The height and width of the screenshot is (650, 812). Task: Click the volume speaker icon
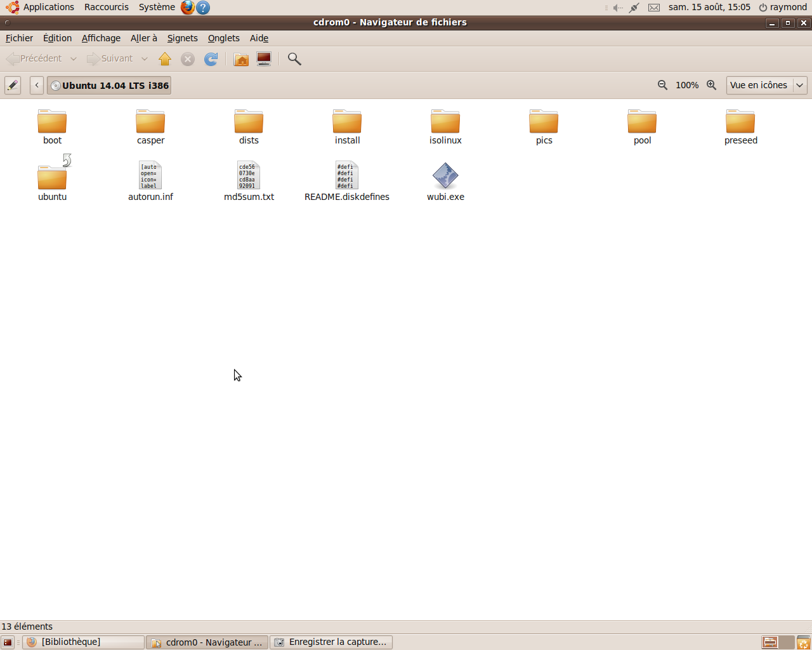617,8
